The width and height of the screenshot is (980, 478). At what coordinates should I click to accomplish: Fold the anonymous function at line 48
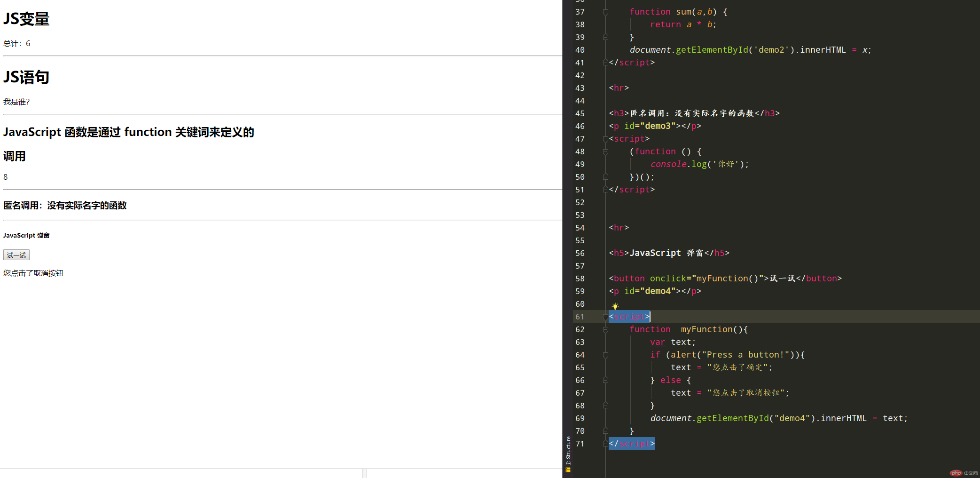click(605, 152)
